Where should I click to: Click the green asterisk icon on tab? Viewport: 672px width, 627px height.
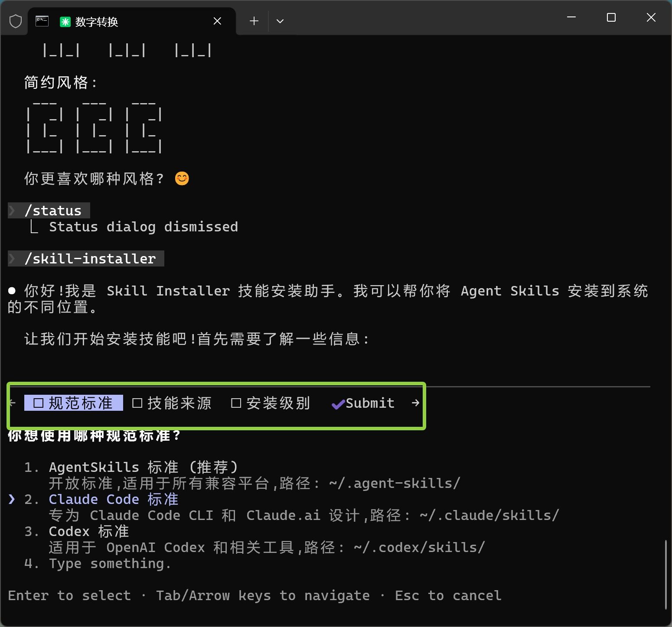pyautogui.click(x=65, y=22)
